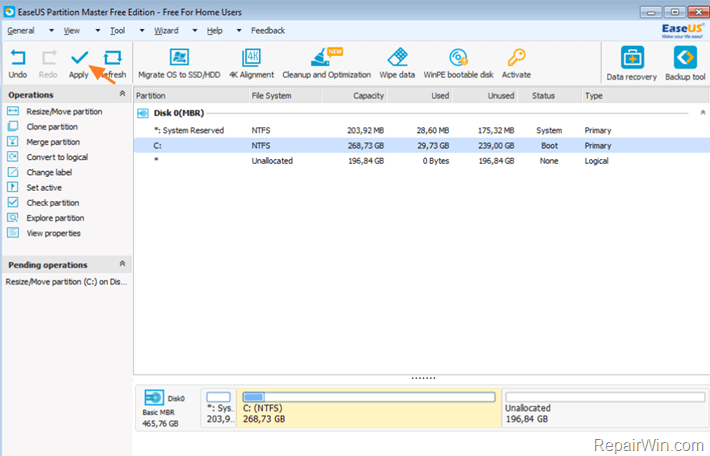Image resolution: width=710 pixels, height=456 pixels.
Task: Open the Wizard menu
Action: (166, 31)
